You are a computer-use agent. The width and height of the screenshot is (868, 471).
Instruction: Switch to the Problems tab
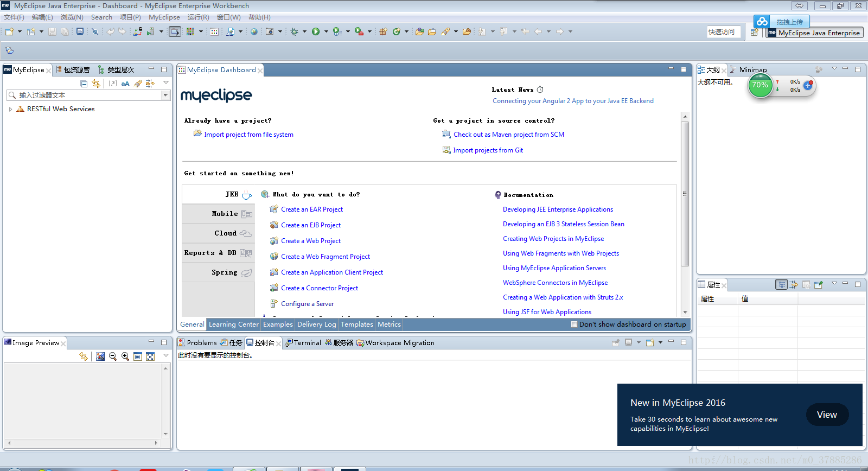pos(197,343)
